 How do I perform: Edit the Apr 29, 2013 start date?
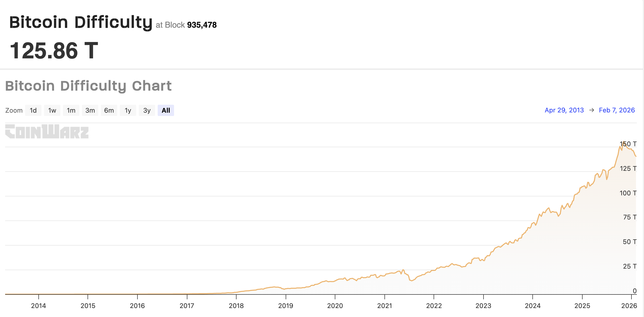tap(564, 110)
